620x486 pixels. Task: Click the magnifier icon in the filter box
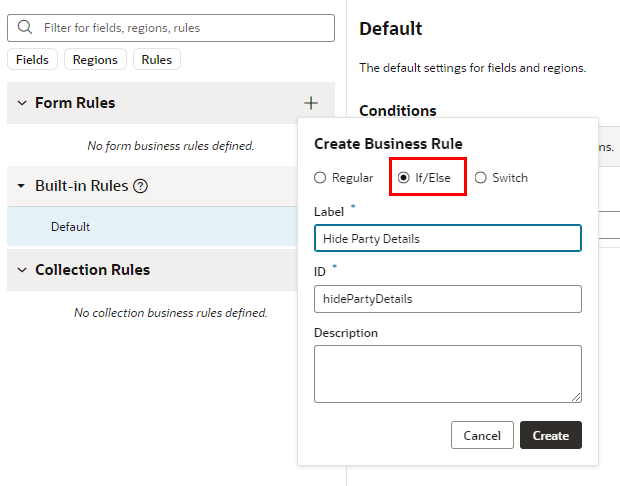click(25, 28)
